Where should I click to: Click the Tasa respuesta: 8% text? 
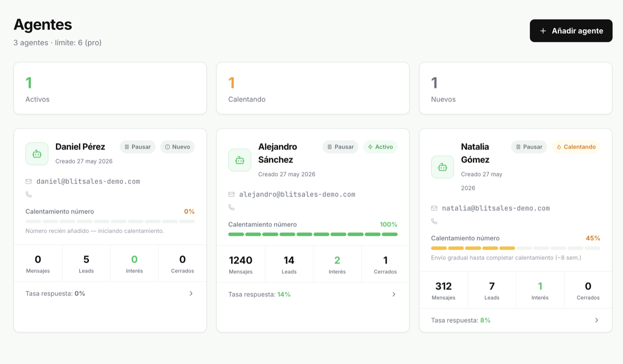[461, 320]
